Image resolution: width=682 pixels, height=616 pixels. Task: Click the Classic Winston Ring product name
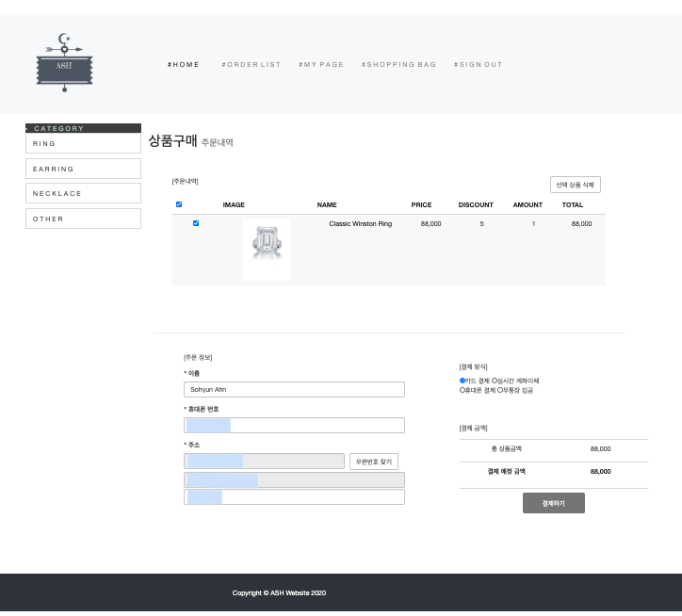[x=360, y=223]
